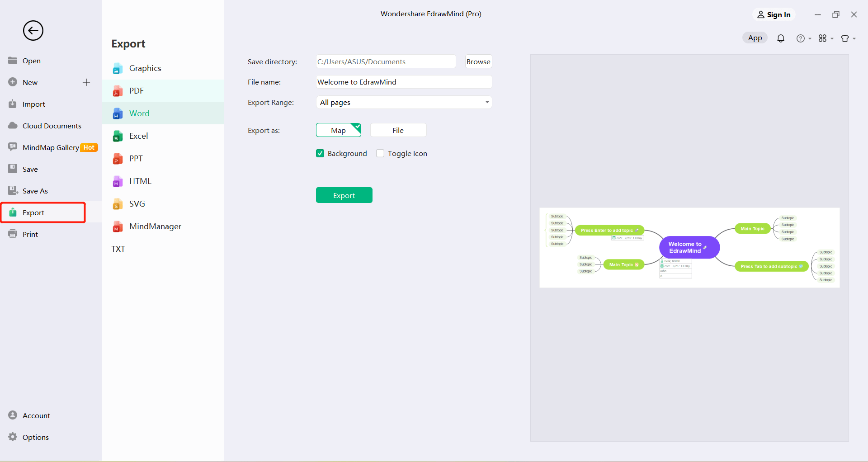Open the shirt theme dropdown

(848, 38)
